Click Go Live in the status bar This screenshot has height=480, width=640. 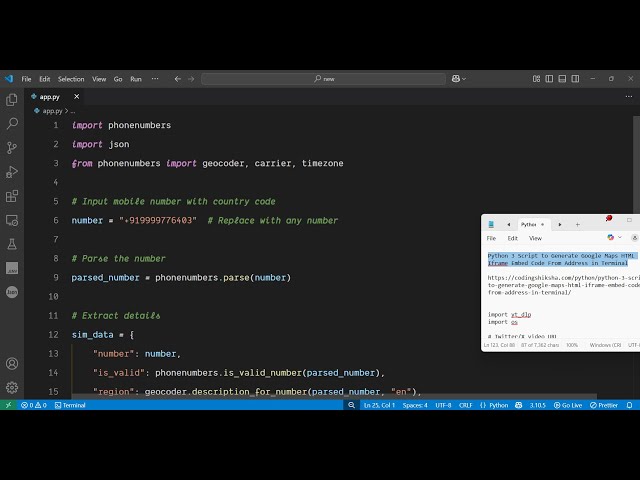tap(568, 405)
